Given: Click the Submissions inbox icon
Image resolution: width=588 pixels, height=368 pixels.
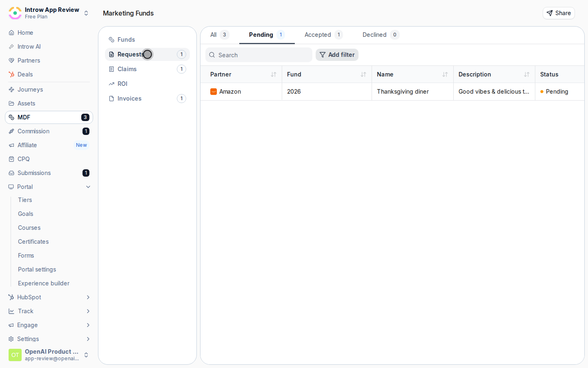Looking at the screenshot, I should click(x=11, y=173).
